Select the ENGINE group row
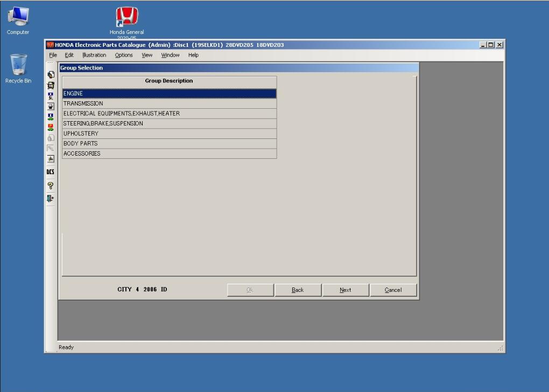The width and height of the screenshot is (549, 392). tap(170, 94)
